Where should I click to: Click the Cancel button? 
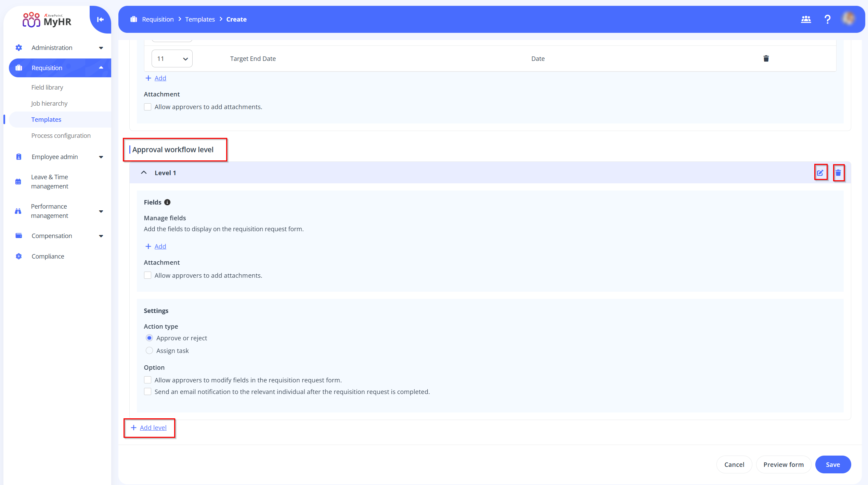pos(734,464)
